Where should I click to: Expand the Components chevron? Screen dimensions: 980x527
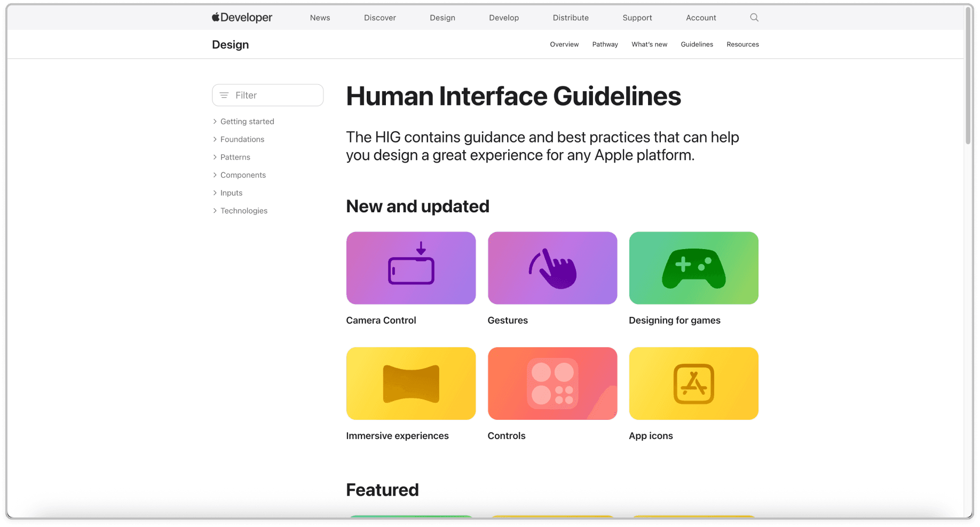click(x=215, y=175)
